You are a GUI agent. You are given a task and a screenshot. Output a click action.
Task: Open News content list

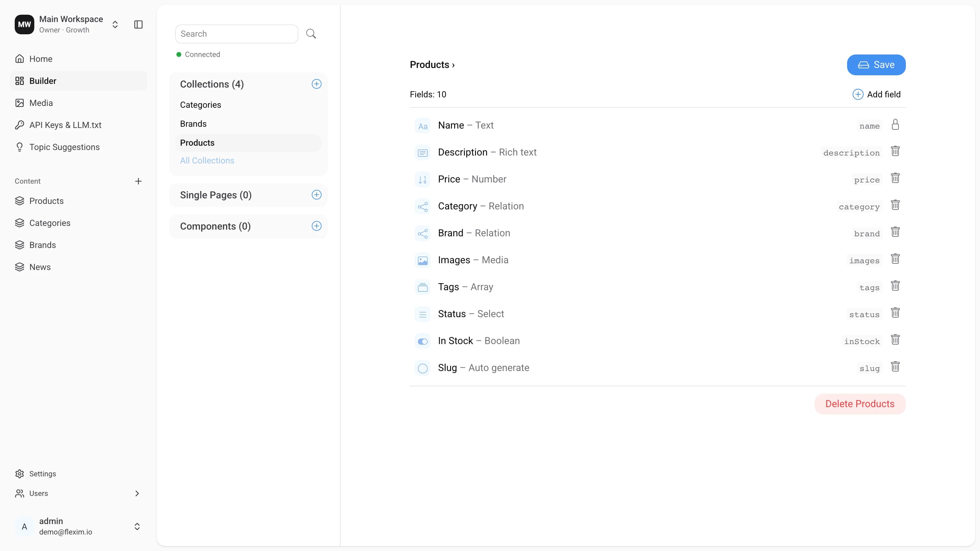78,267
